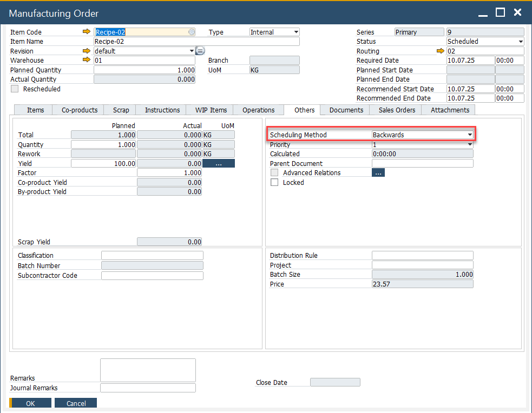
Task: Open the Advanced Relations ellipsis button
Action: click(378, 172)
